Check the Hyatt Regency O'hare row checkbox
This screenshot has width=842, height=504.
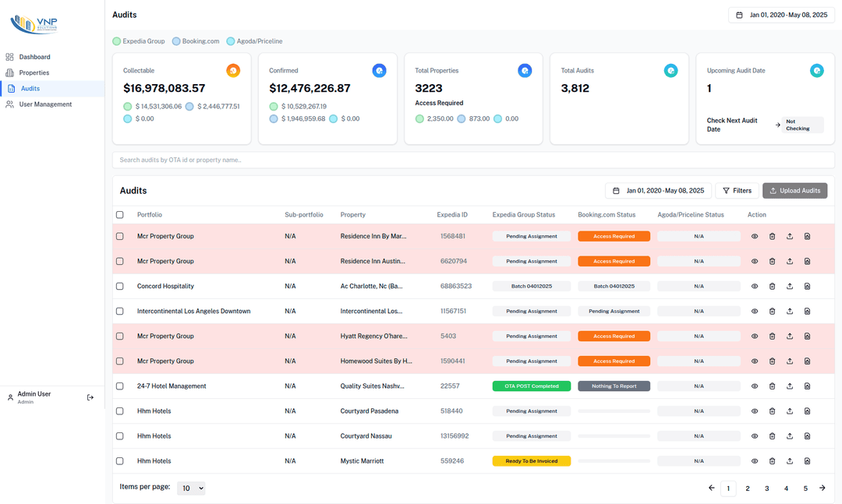pos(120,336)
